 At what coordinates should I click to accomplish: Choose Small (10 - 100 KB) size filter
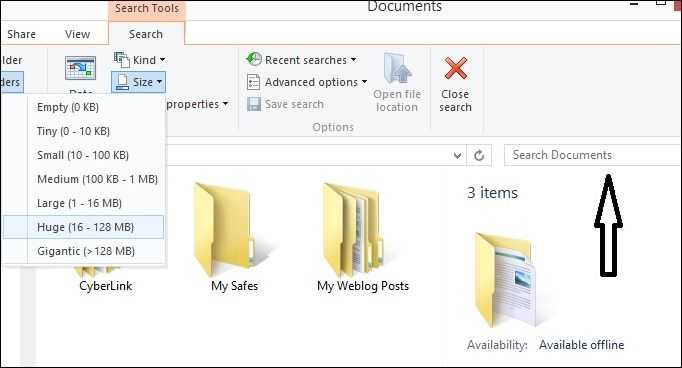(84, 155)
